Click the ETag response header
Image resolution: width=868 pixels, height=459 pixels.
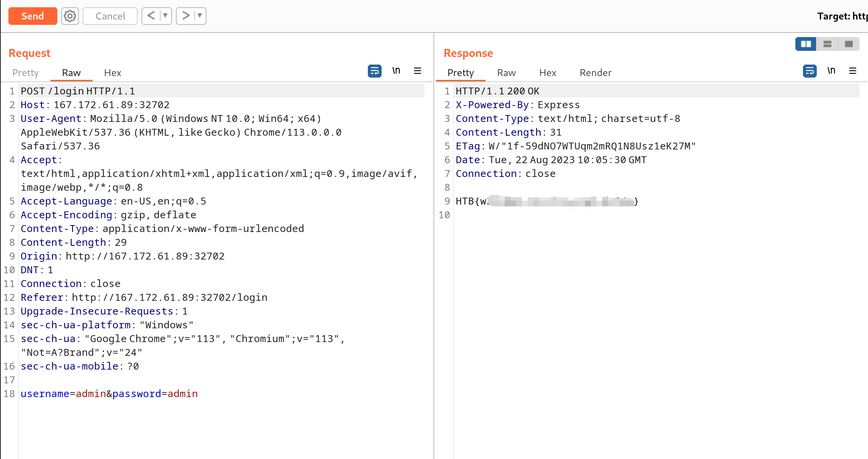coord(576,146)
